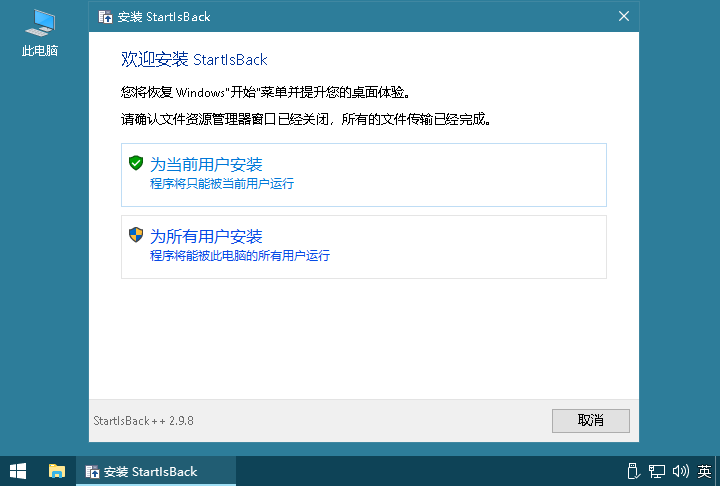Click the green shield icon for current-user install

pyautogui.click(x=136, y=163)
